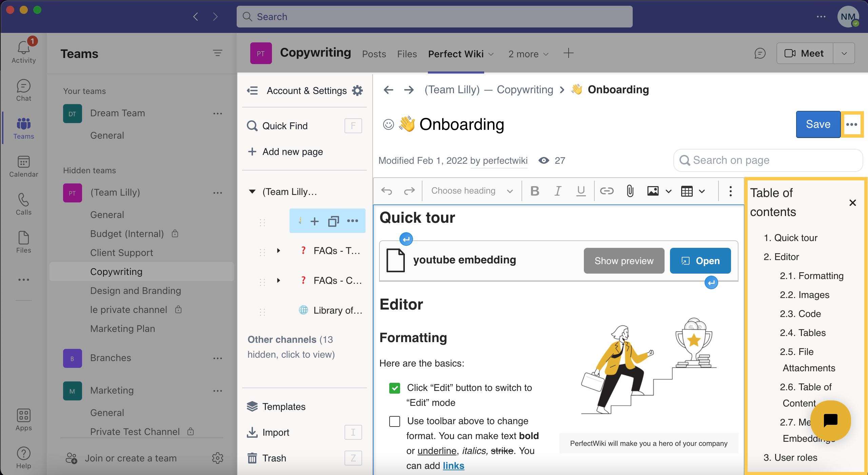Open highlighted page's three-dot menu
This screenshot has width=868, height=475.
[x=353, y=221]
